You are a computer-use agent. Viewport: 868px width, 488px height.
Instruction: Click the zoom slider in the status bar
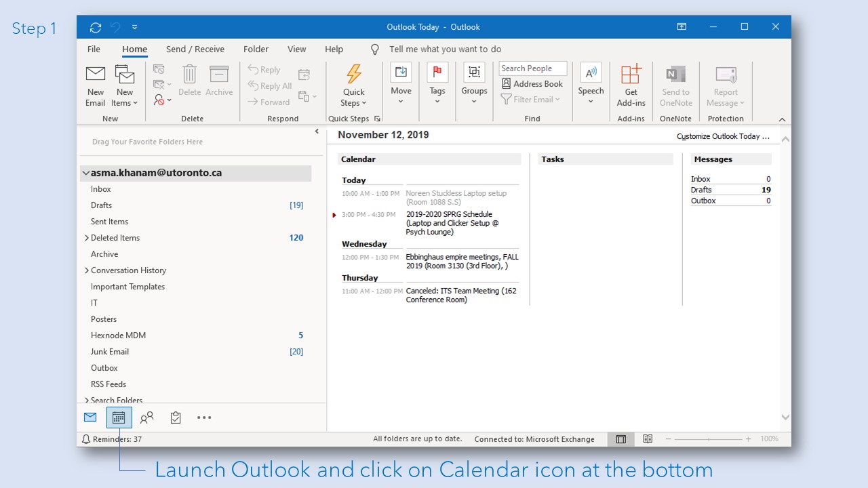coord(708,439)
